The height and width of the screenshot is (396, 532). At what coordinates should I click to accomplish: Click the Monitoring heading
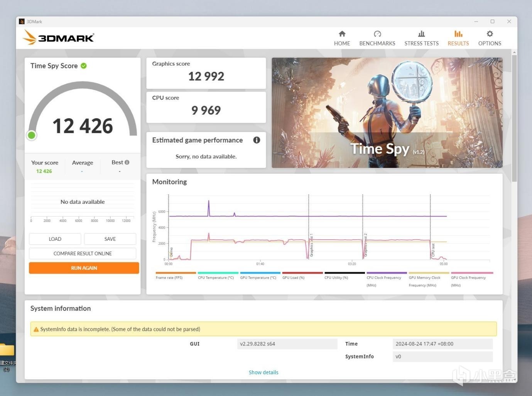169,182
